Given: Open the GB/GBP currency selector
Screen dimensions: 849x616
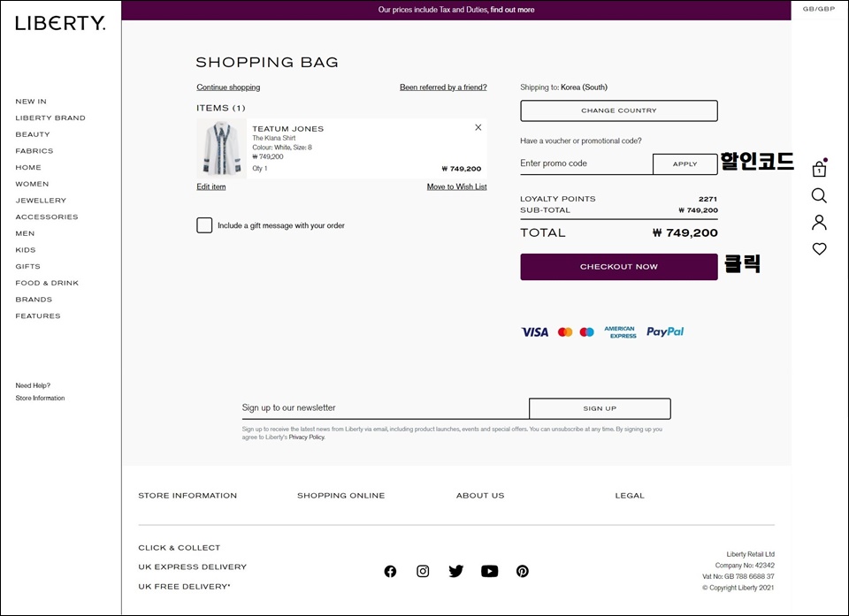Looking at the screenshot, I should pos(819,9).
